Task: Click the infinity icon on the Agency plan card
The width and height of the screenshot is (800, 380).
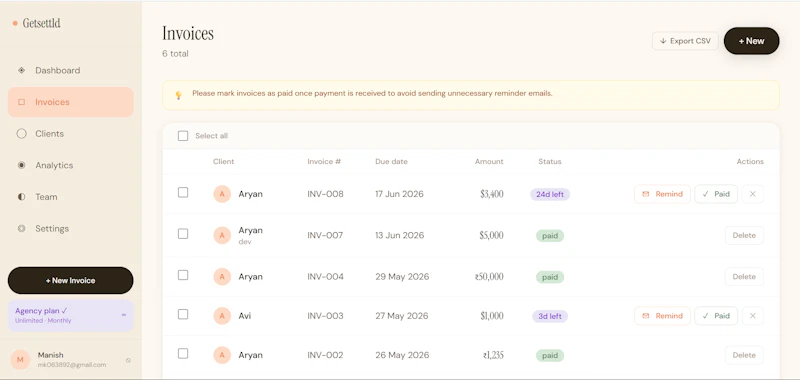Action: (x=123, y=315)
